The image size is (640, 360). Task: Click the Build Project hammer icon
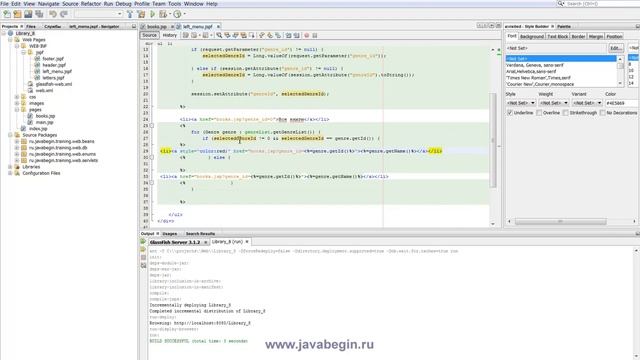(130, 14)
